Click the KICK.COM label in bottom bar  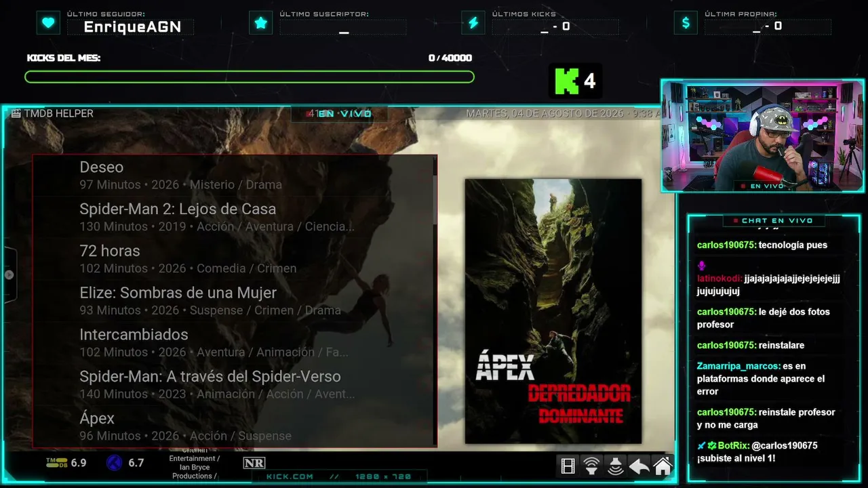coord(290,476)
